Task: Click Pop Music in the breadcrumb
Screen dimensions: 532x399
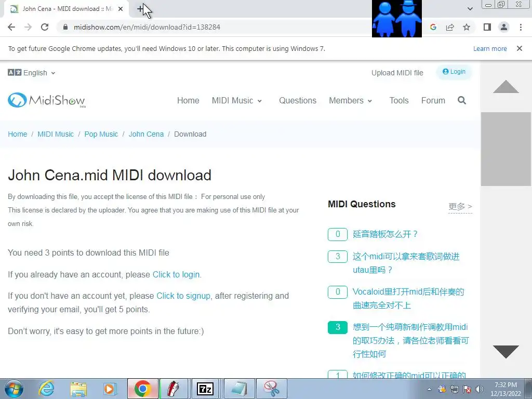Action: (x=101, y=134)
